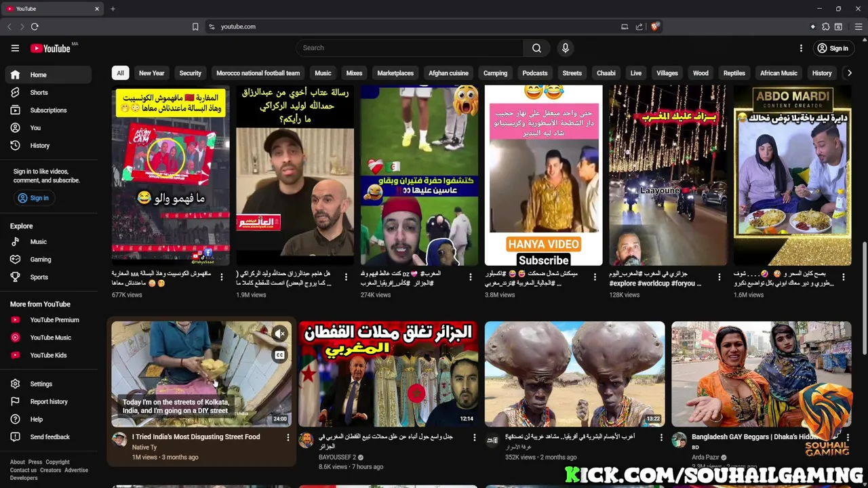
Task: Open the Copyright footer link
Action: coord(58,462)
